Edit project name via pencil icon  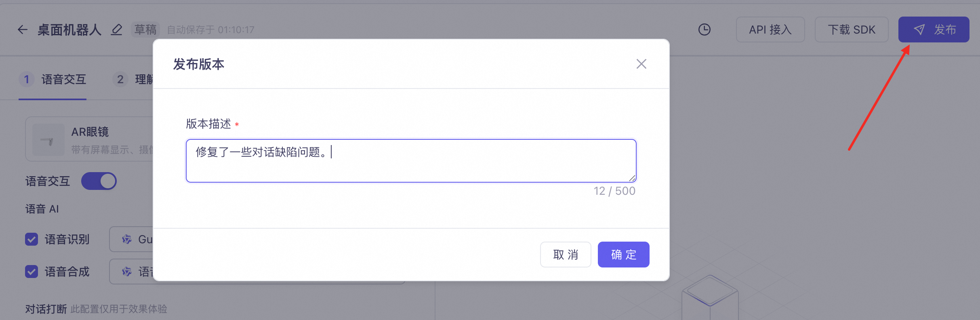[117, 29]
